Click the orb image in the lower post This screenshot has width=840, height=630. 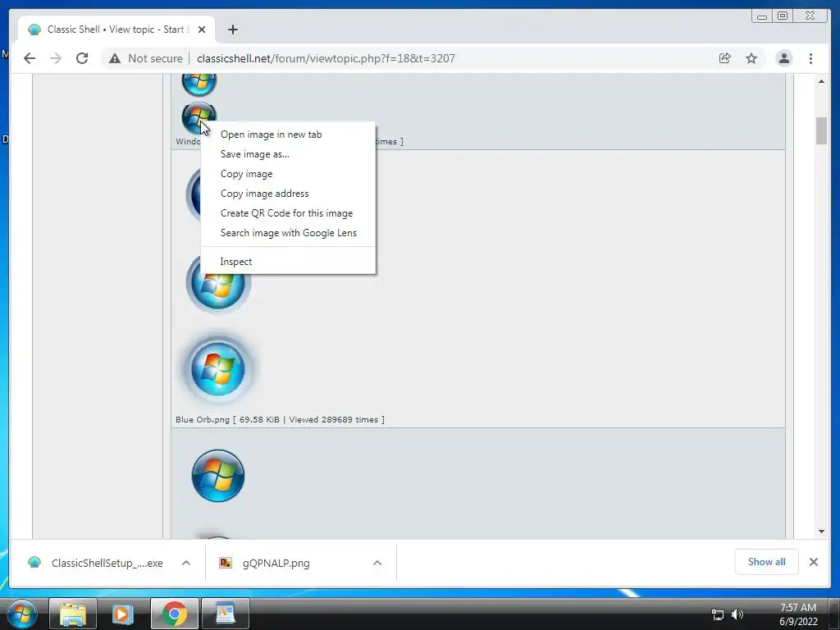(x=218, y=476)
